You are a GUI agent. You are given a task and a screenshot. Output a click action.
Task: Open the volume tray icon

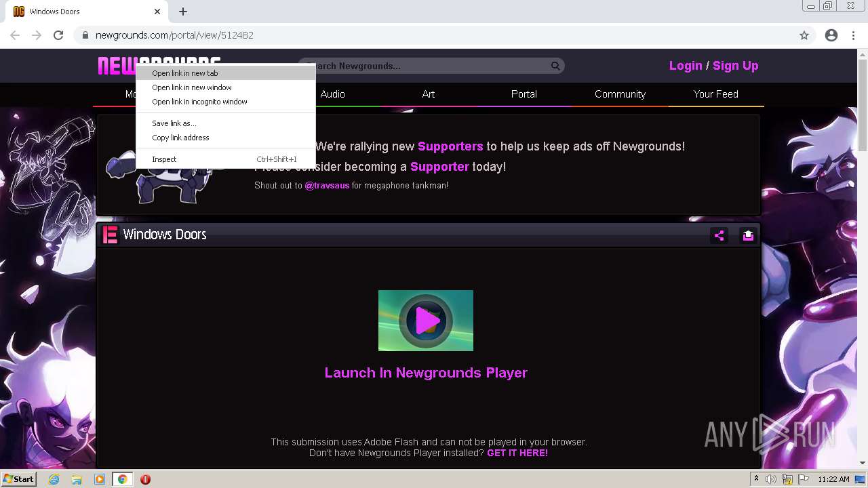point(771,479)
